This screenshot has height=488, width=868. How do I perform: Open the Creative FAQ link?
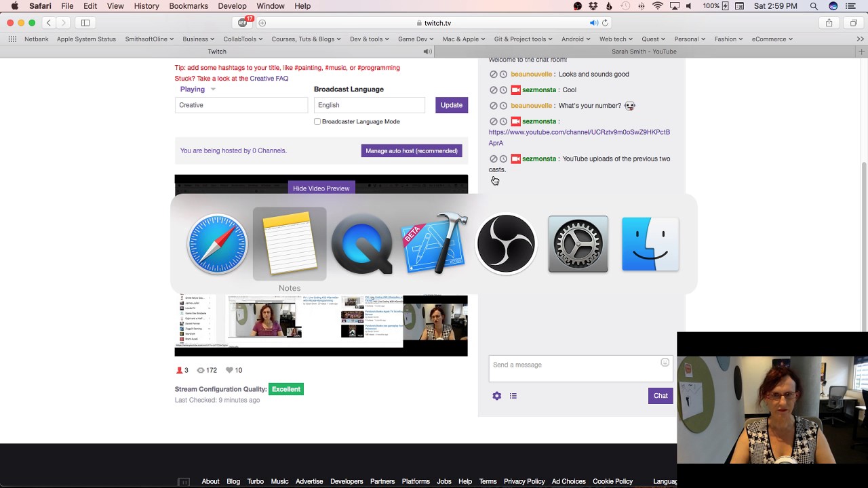tap(269, 79)
